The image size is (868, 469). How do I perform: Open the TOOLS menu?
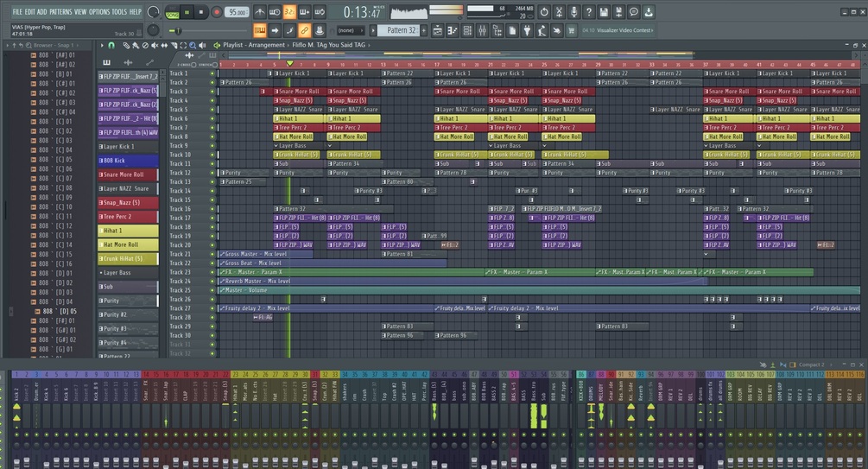click(119, 11)
